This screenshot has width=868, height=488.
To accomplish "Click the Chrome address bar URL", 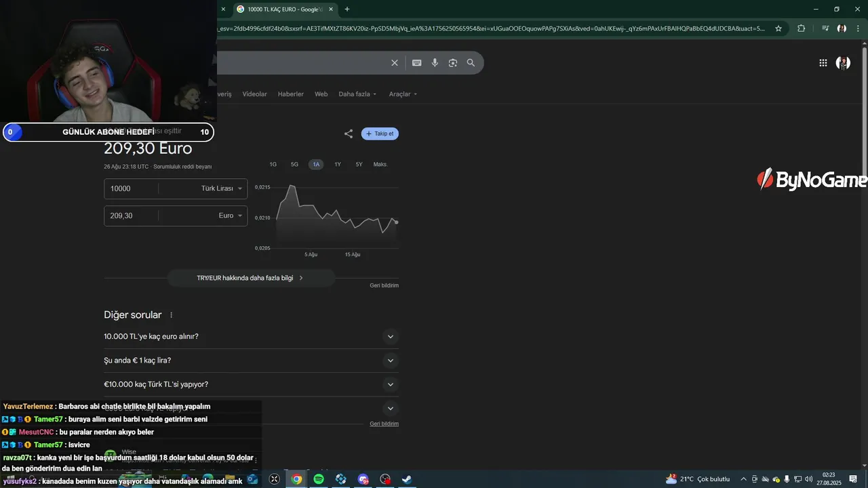I will (x=492, y=28).
